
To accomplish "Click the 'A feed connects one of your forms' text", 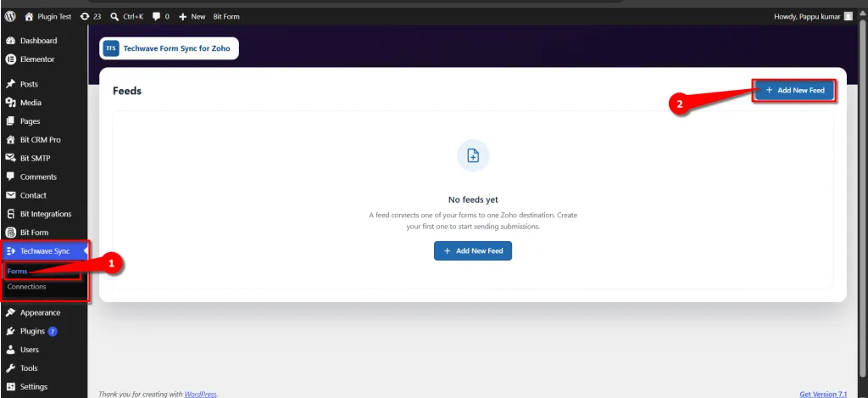I will (x=473, y=221).
